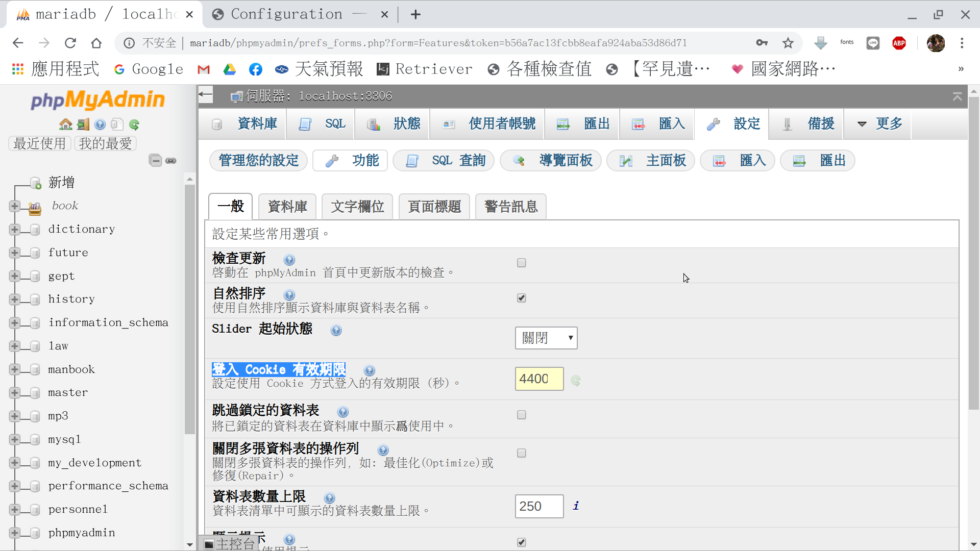The image size is (980, 551).
Task: Click the link with main panel icon
Action: (x=171, y=160)
